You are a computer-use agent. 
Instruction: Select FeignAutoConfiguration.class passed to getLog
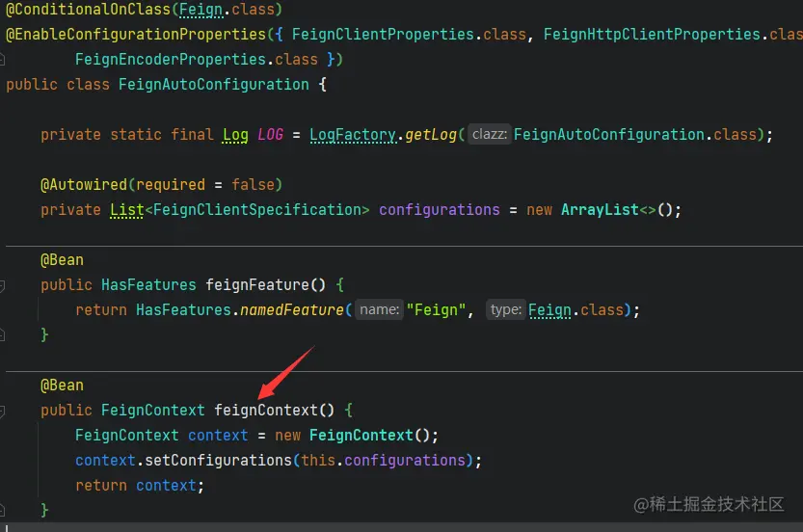pyautogui.click(x=635, y=135)
